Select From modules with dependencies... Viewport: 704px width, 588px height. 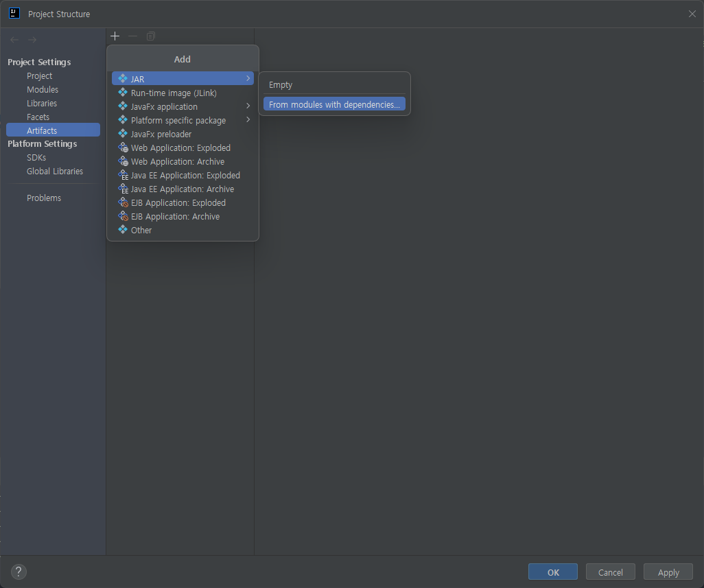(x=334, y=104)
